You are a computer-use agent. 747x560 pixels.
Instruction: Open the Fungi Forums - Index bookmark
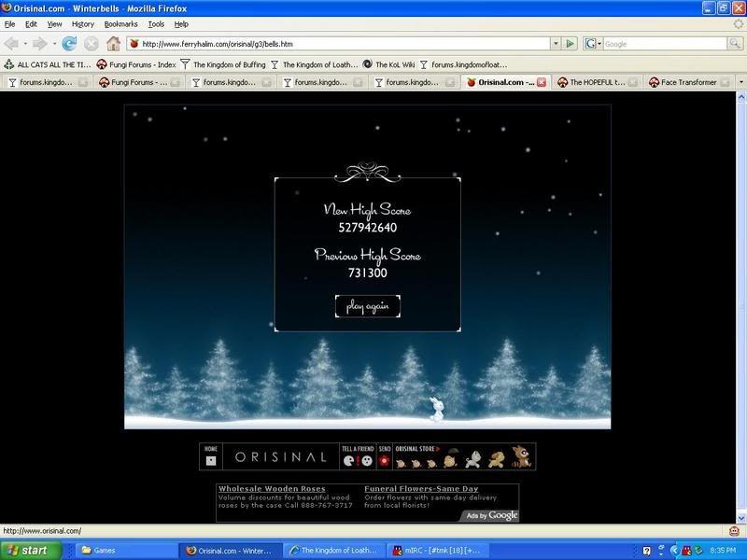(x=136, y=64)
